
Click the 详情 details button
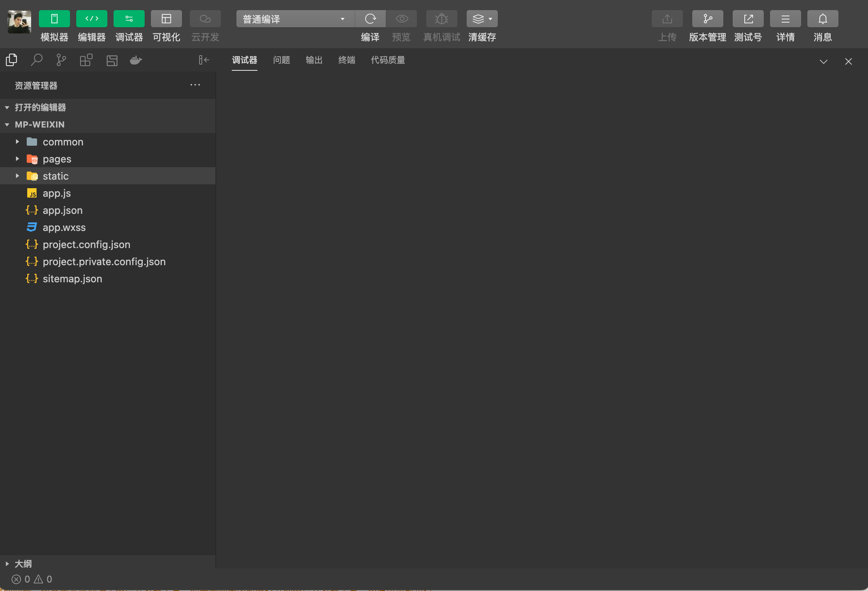(785, 19)
